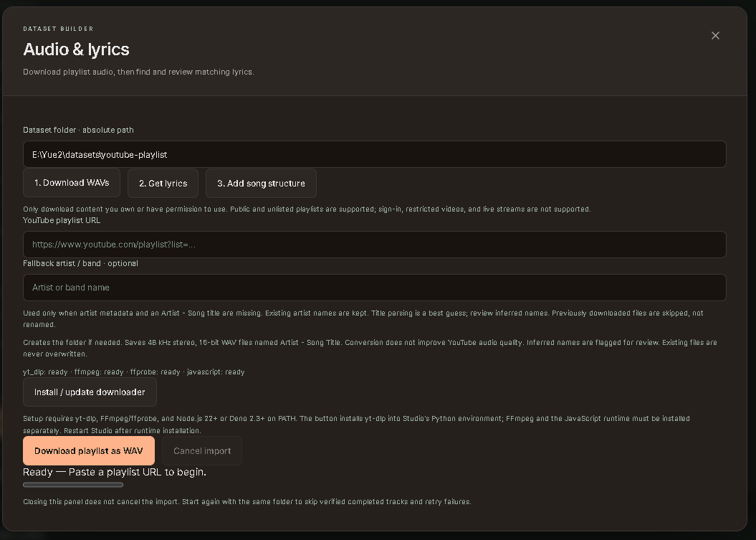Viewport: 756px width, 540px height.
Task: Switch to the 2. Get lyrics step
Action: pos(163,184)
